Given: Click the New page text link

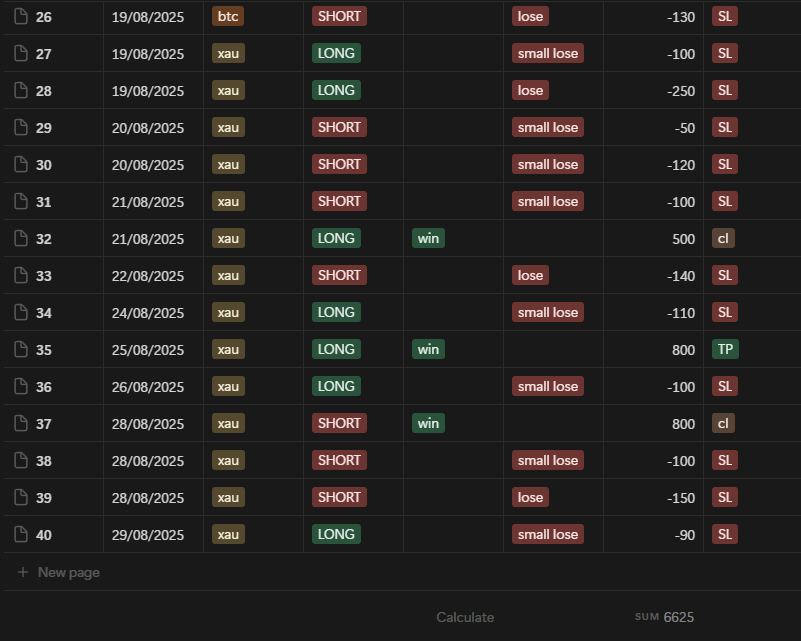Looking at the screenshot, I should point(68,573).
